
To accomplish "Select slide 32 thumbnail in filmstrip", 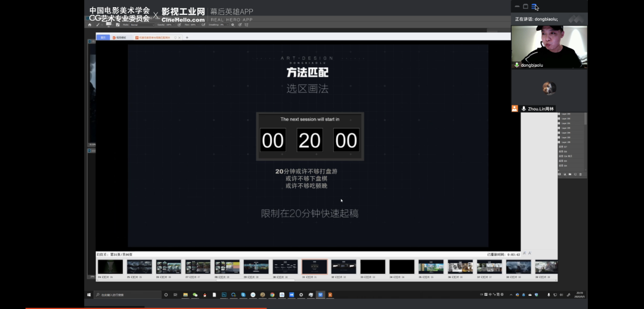I will click(343, 267).
